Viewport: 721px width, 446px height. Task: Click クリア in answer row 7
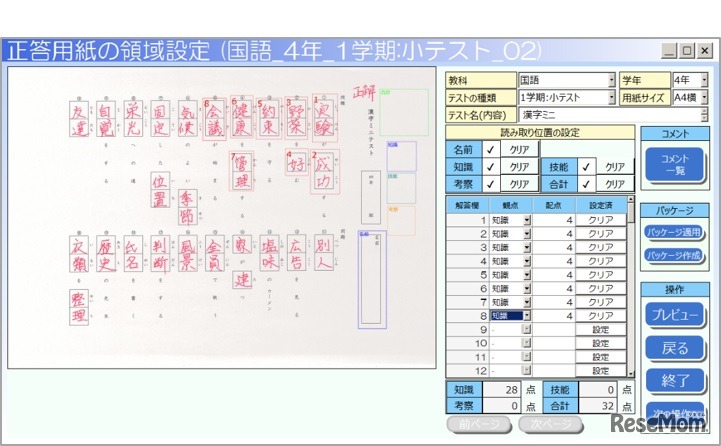click(x=601, y=302)
